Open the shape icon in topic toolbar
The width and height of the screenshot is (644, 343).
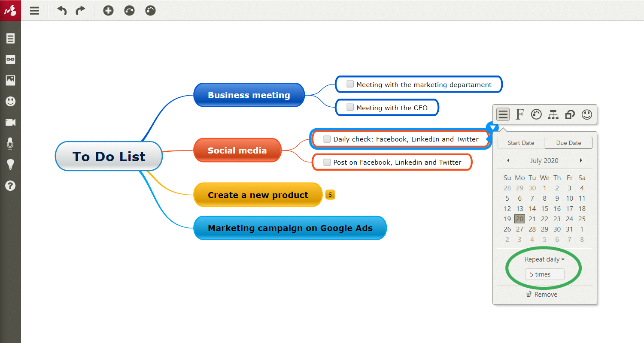coord(570,114)
